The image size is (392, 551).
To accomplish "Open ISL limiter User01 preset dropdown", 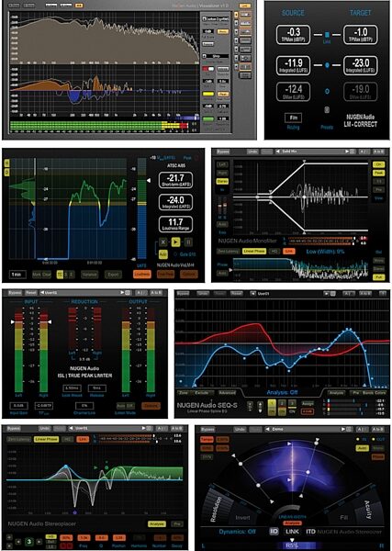I will [83, 292].
